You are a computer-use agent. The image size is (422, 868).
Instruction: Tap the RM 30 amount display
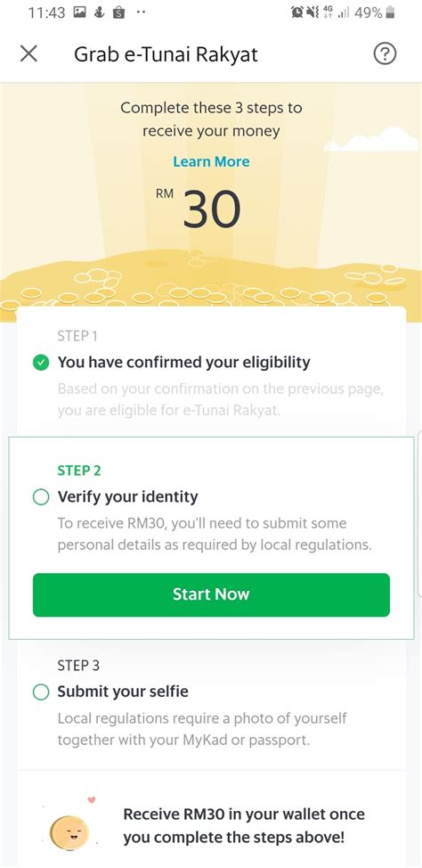click(199, 209)
